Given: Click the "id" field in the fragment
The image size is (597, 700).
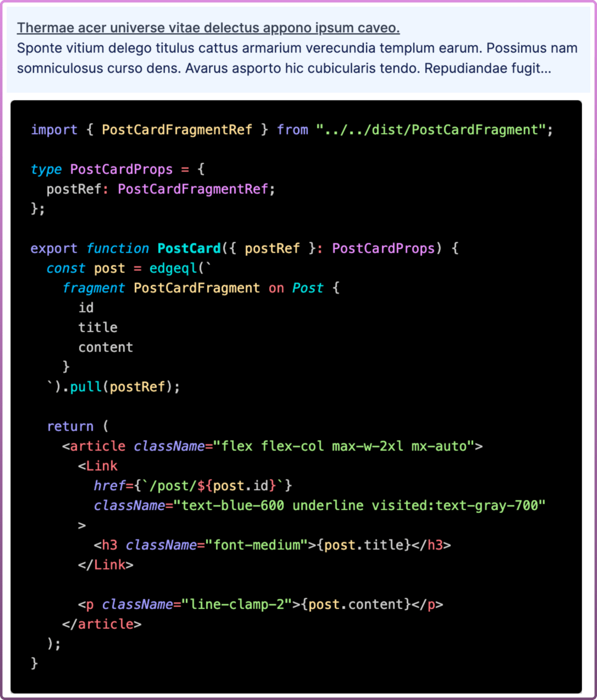Looking at the screenshot, I should tap(86, 308).
